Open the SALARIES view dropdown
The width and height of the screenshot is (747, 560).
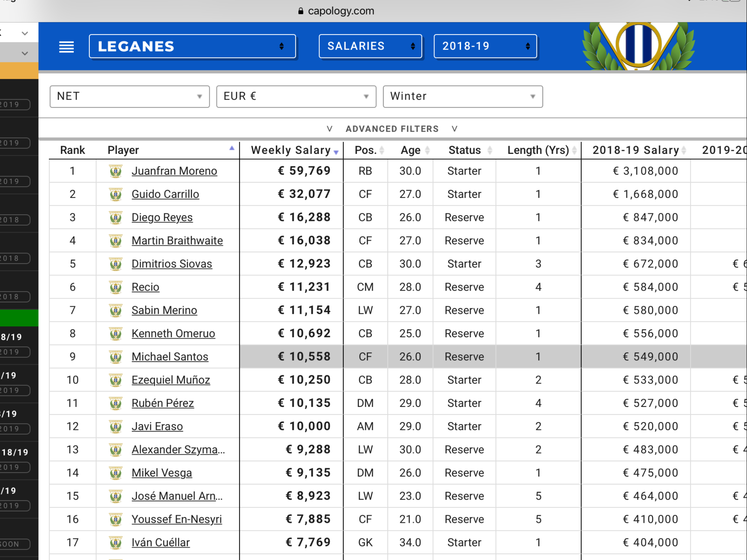pyautogui.click(x=371, y=46)
